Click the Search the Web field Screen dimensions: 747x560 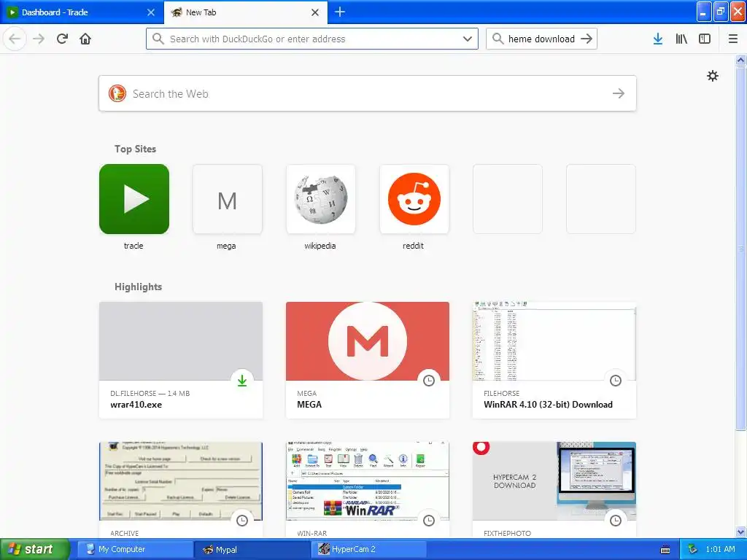368,93
